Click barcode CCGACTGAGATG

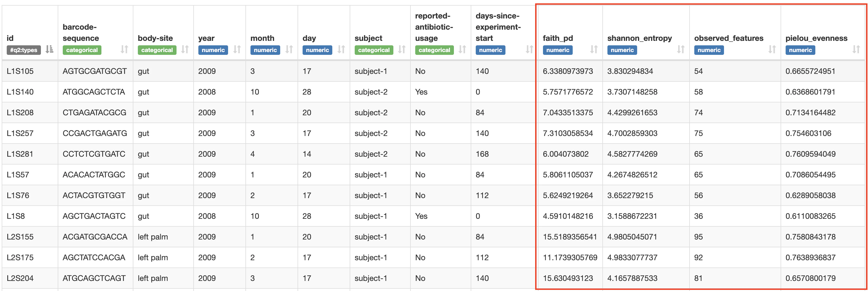pos(95,133)
